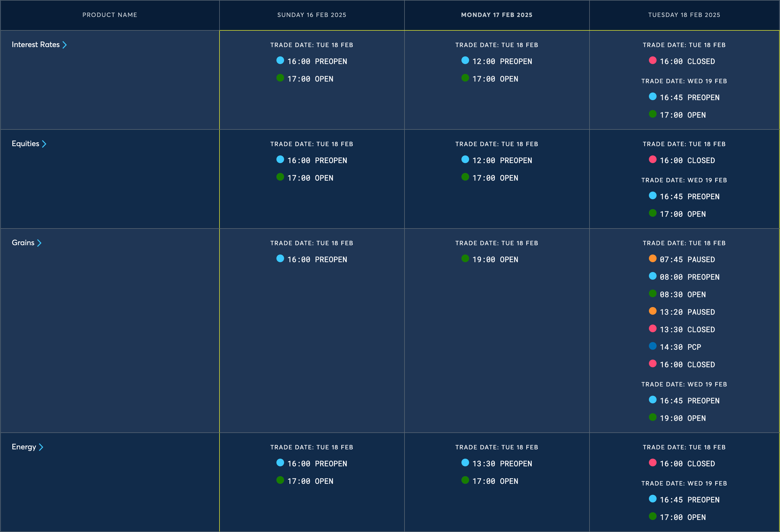Click the blue dot beside Interest Rates Monday 12:00 PREOPEN
780x532 pixels.
[x=465, y=60]
